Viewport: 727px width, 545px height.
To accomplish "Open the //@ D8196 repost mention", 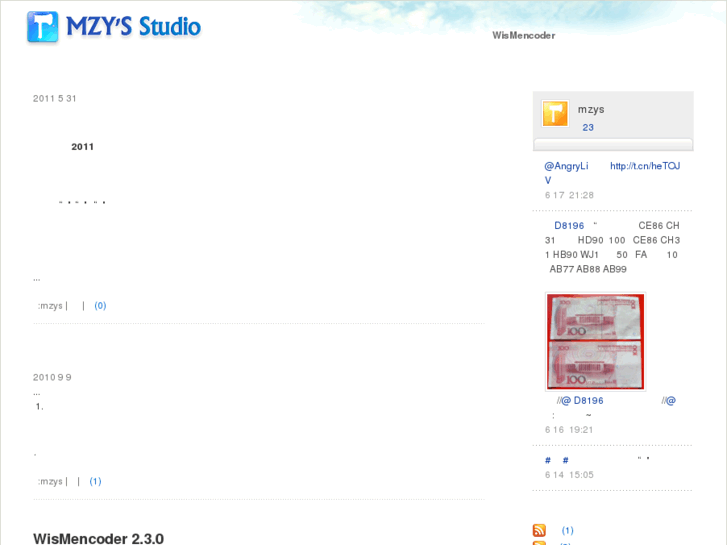I will click(x=580, y=401).
